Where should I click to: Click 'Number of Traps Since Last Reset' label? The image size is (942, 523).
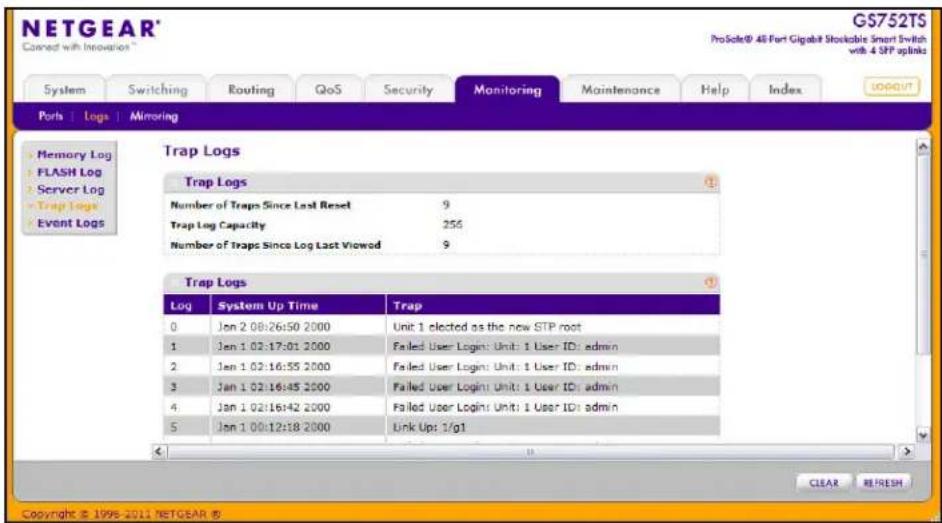(261, 205)
